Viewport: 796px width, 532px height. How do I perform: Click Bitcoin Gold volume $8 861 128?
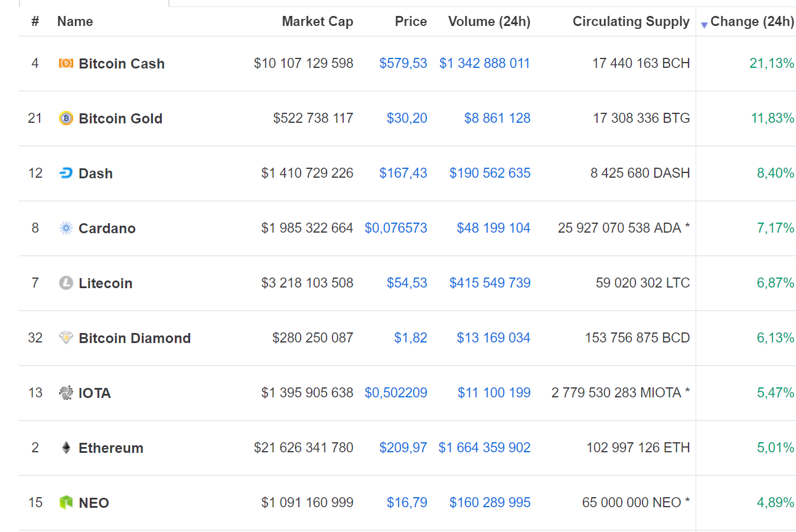coord(497,118)
